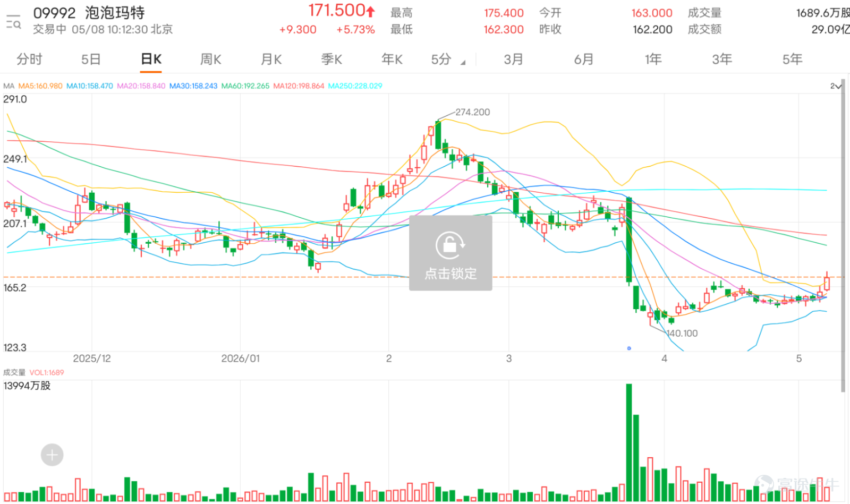Click the 最低 value 162.300
The width and height of the screenshot is (850, 504).
tap(504, 30)
